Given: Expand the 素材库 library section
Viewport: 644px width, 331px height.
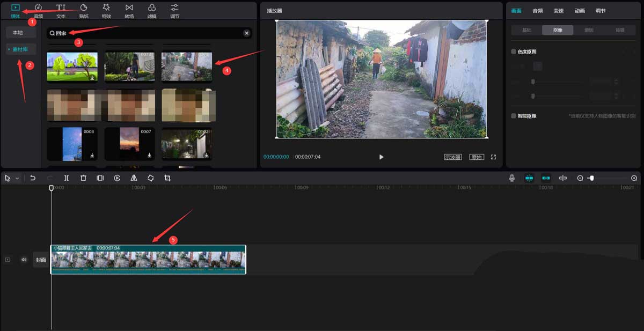Looking at the screenshot, I should [x=20, y=49].
